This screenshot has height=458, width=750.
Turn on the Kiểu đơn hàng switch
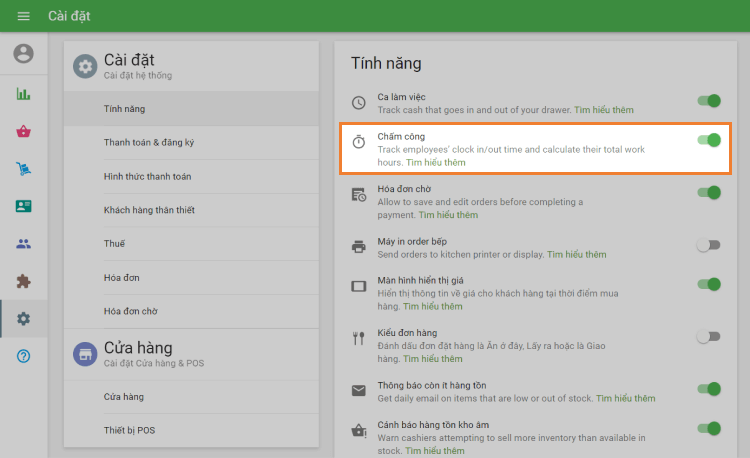click(x=709, y=337)
